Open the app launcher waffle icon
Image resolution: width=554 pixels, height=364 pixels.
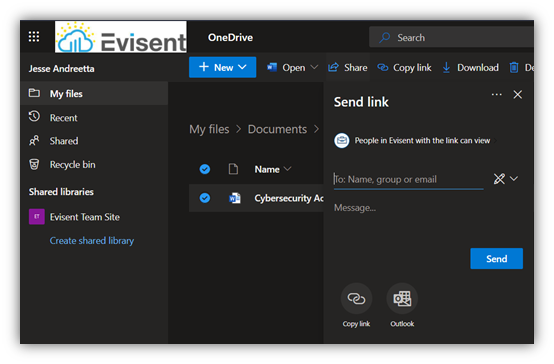click(x=34, y=37)
